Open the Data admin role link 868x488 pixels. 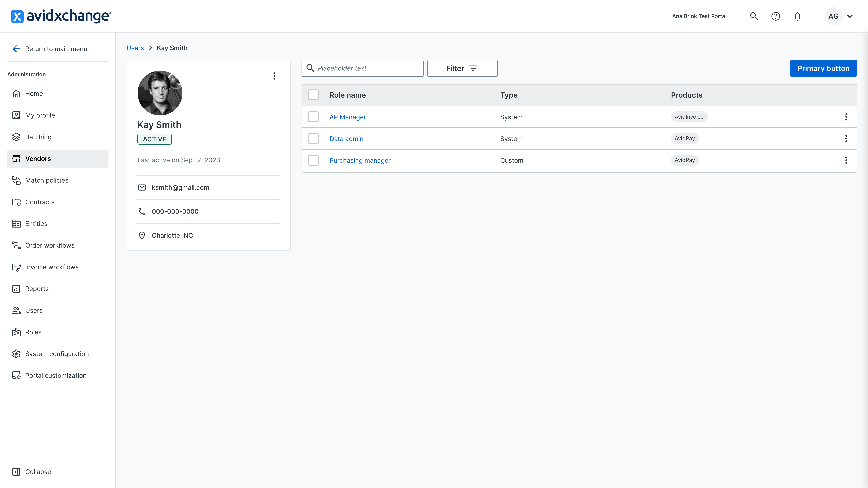[346, 139]
